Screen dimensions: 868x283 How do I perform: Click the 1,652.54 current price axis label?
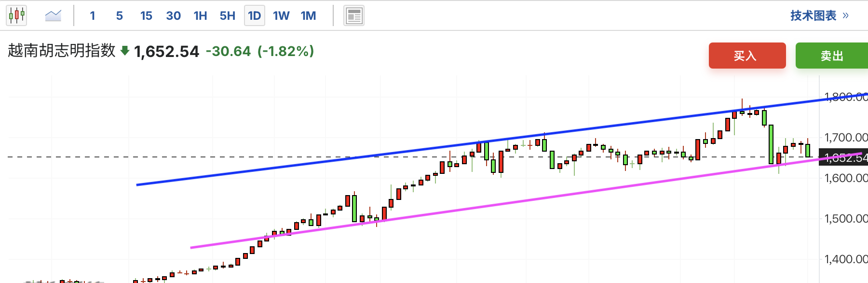(845, 158)
